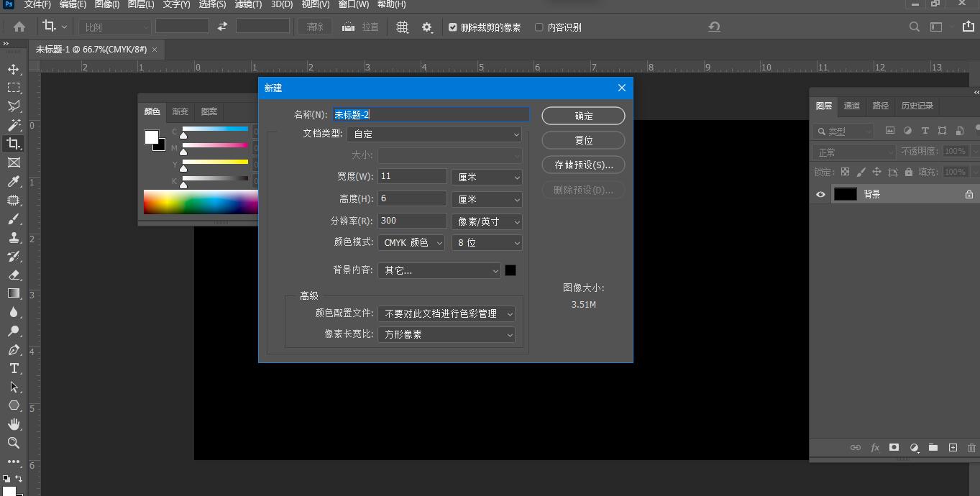Open crop overlay grid options
The width and height of the screenshot is (980, 496).
(403, 27)
